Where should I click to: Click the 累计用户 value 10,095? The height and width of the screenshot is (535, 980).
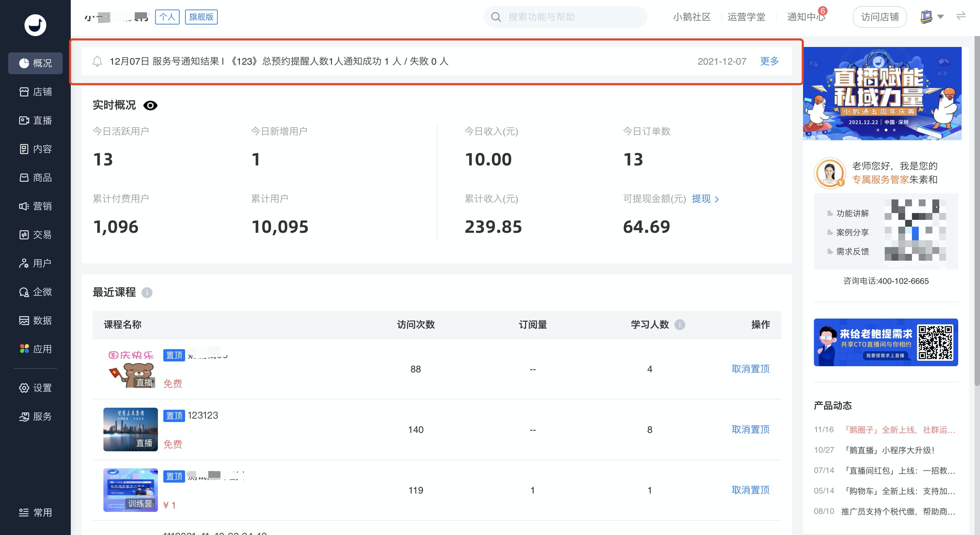[280, 227]
